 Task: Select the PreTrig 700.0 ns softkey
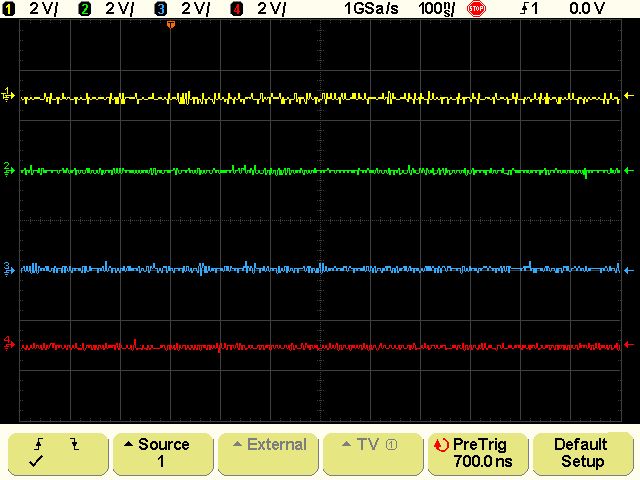[478, 454]
